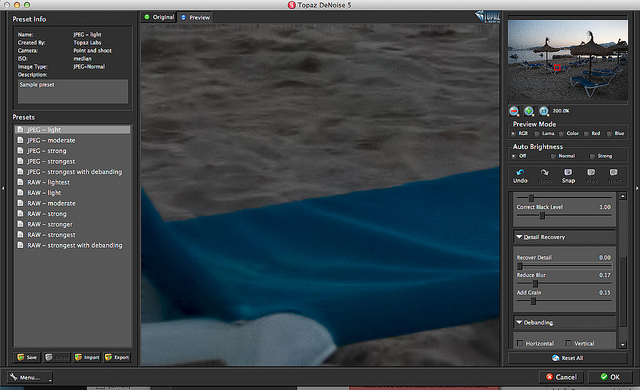Click the Cancel button
Screen dimensions: 640x390
click(562, 377)
